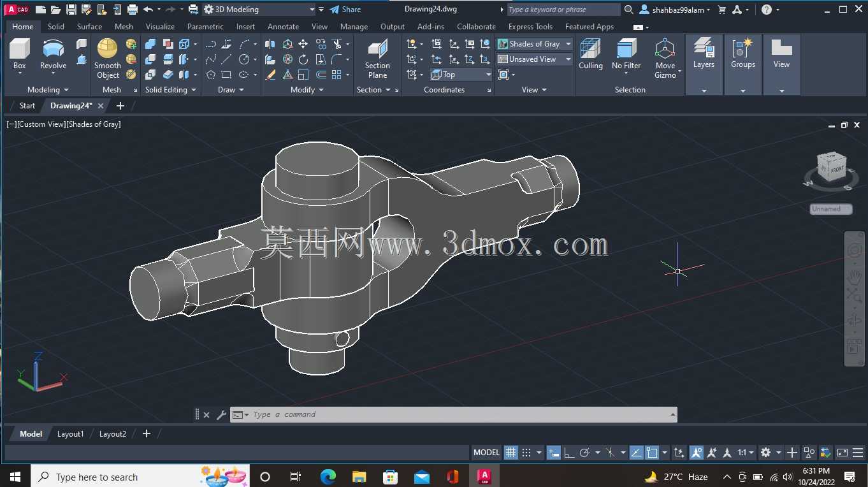Open the Layers panel button
868x487 pixels.
coord(704,54)
